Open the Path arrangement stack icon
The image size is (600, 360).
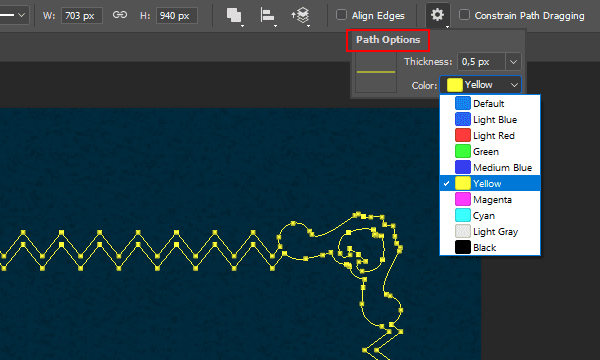(301, 16)
